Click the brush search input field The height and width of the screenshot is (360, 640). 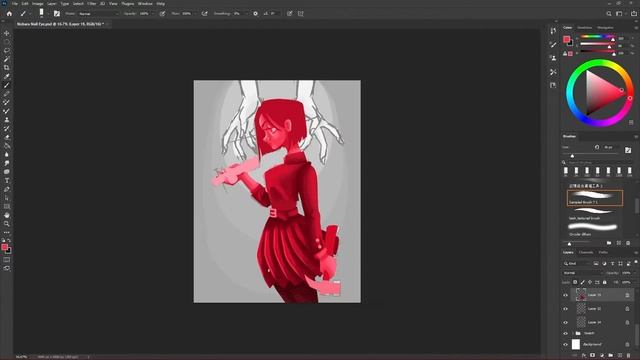coord(598,162)
